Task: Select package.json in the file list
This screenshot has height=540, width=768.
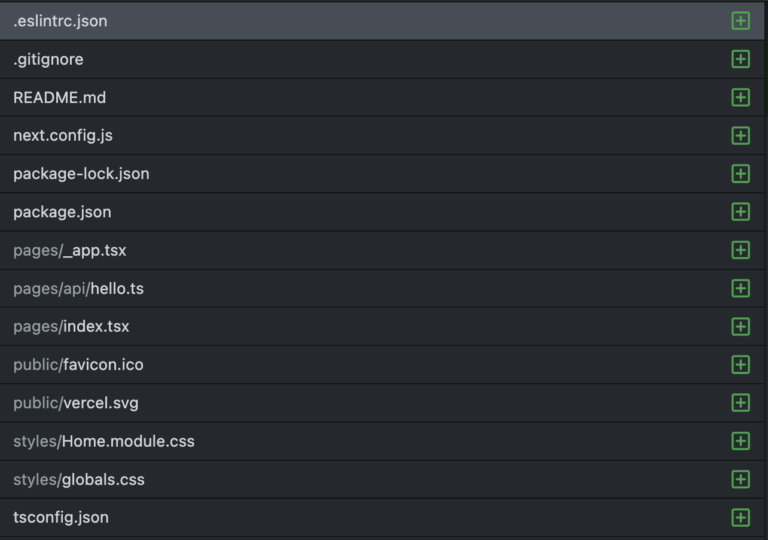Action: point(62,212)
